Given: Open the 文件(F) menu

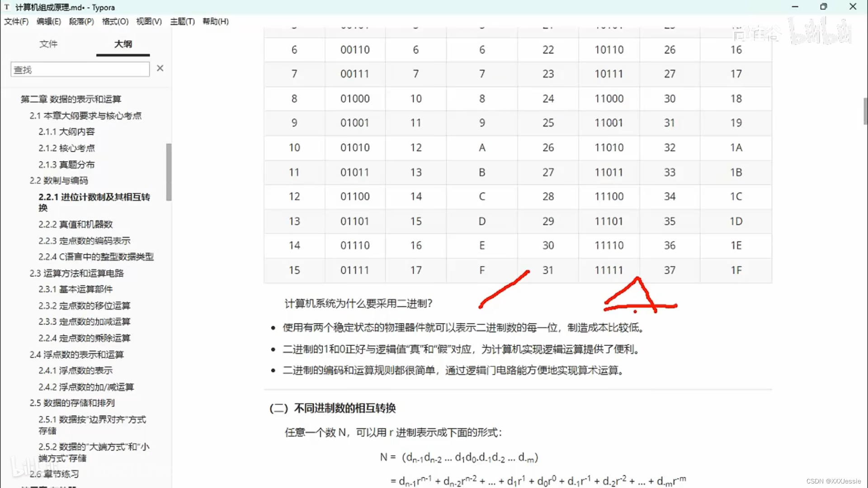Looking at the screenshot, I should click(16, 21).
